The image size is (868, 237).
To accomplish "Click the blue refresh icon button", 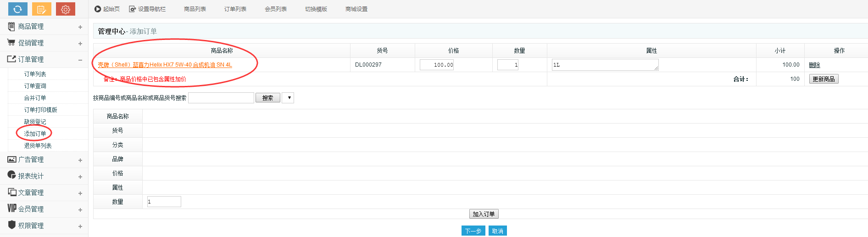I will click(18, 9).
